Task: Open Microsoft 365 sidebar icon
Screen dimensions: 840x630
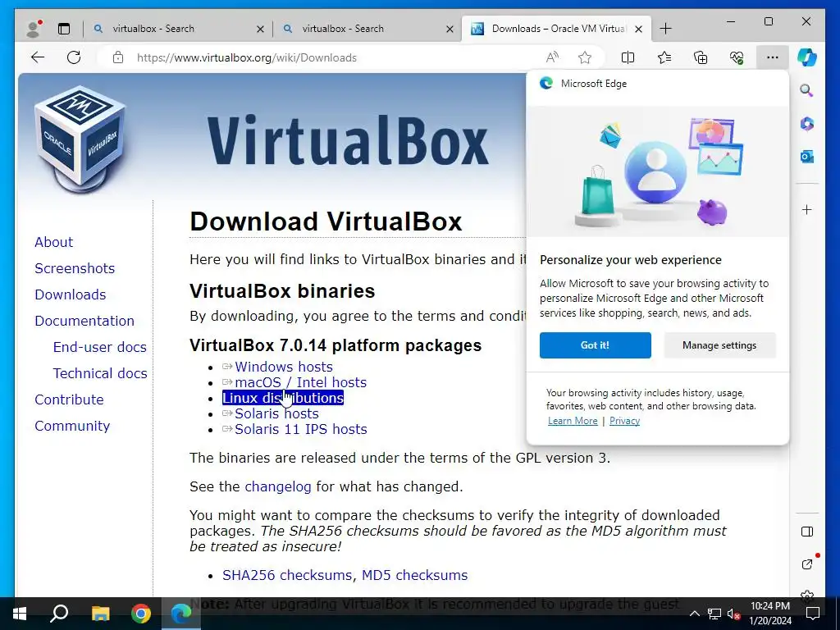Action: (807, 124)
